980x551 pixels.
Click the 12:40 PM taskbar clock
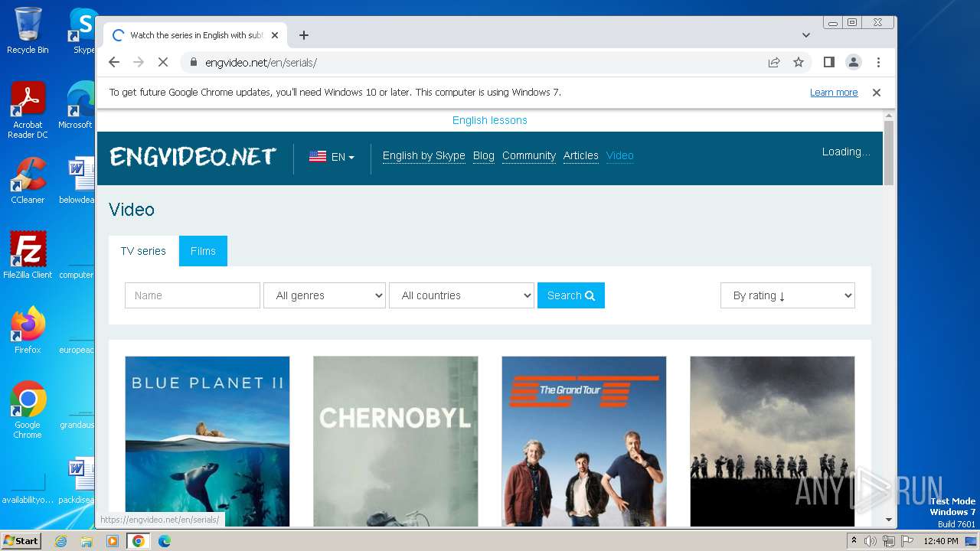tap(940, 541)
